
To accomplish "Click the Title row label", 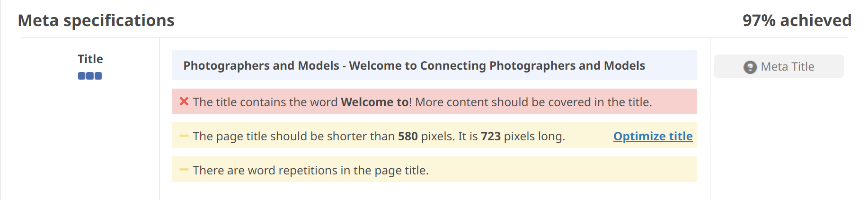I will pyautogui.click(x=90, y=59).
